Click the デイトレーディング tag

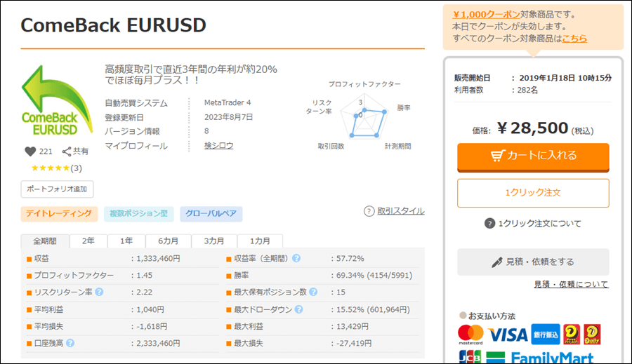coord(58,213)
